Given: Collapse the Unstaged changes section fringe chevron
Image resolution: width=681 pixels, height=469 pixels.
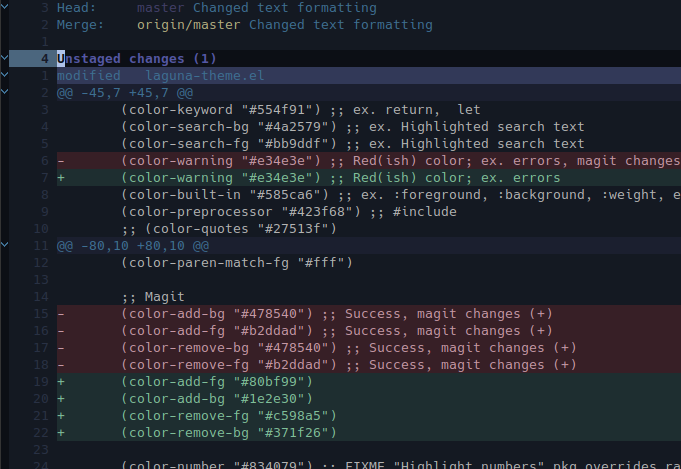Looking at the screenshot, I should click(4, 58).
